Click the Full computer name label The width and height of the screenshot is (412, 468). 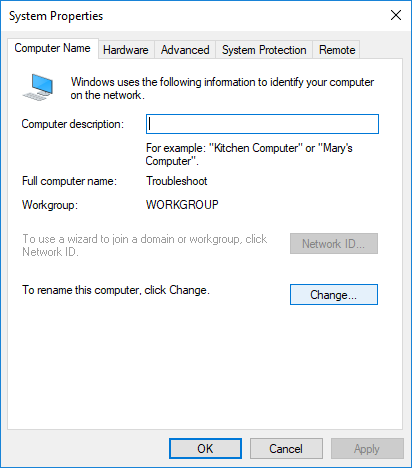[69, 181]
